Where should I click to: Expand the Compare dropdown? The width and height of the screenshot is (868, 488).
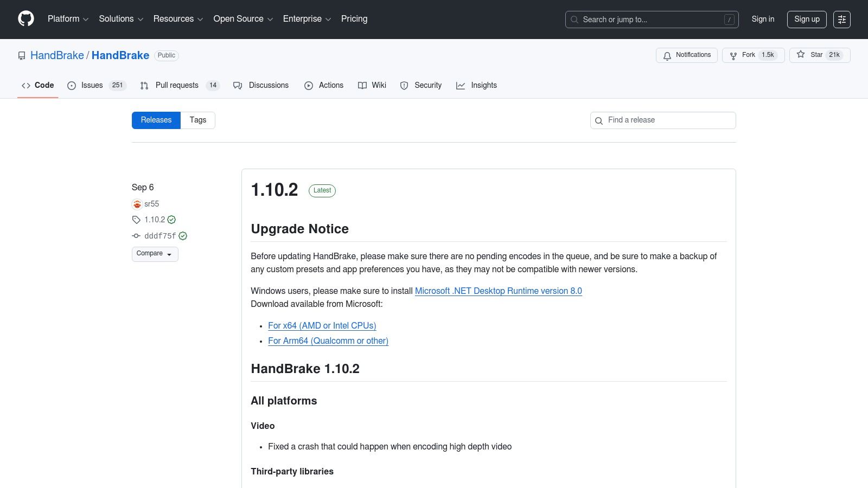click(155, 254)
